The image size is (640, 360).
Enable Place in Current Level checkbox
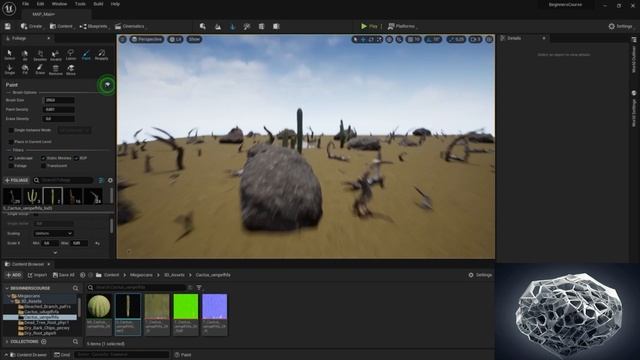point(11,142)
